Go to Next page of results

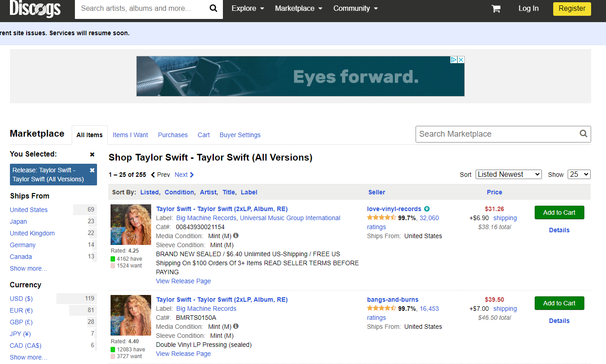[184, 175]
